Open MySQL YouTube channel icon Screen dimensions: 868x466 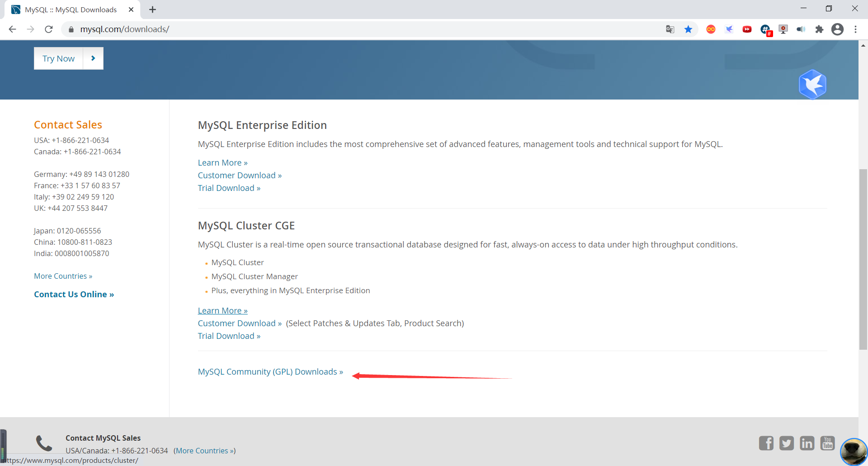(828, 443)
